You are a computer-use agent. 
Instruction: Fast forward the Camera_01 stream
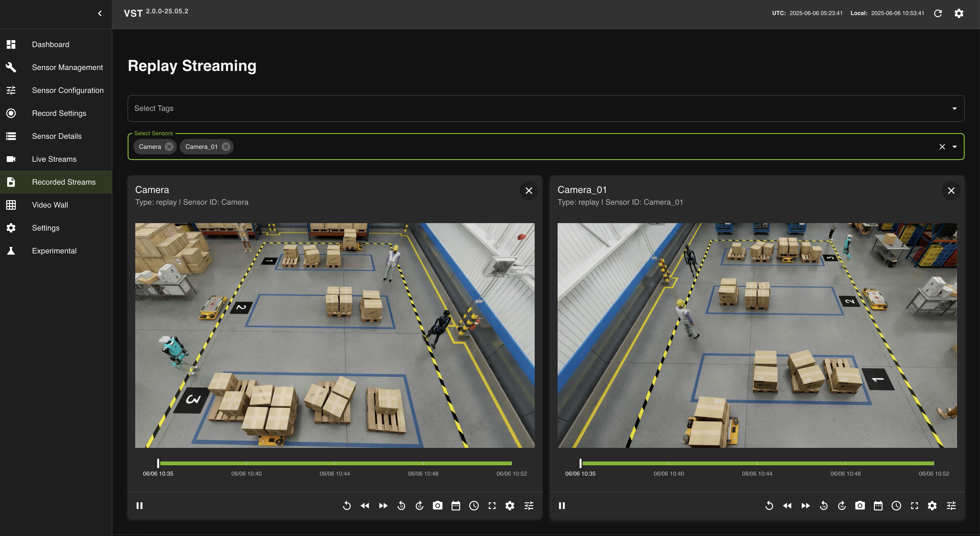click(805, 506)
